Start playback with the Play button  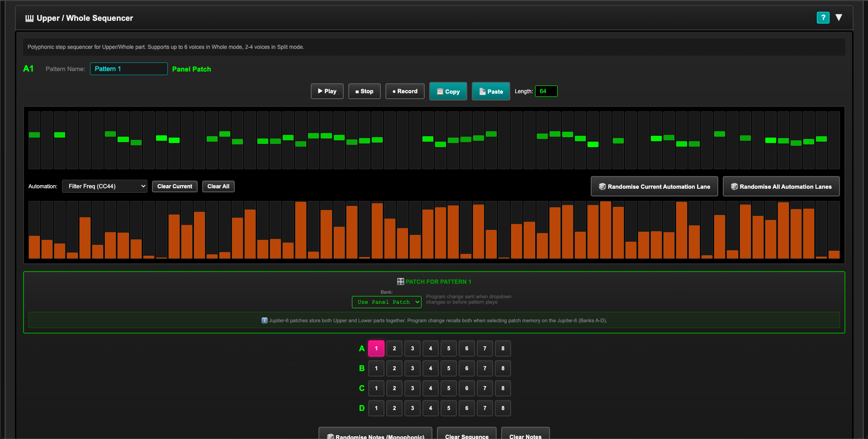point(327,91)
